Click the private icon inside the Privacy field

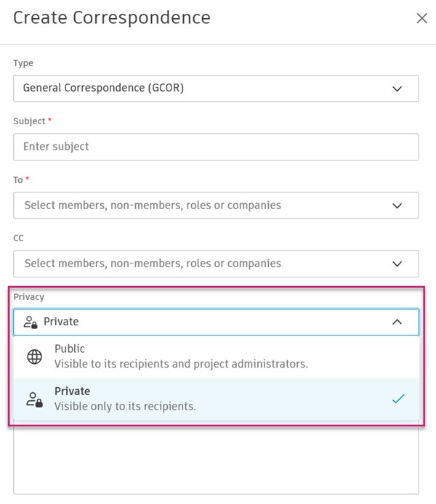pos(31,322)
